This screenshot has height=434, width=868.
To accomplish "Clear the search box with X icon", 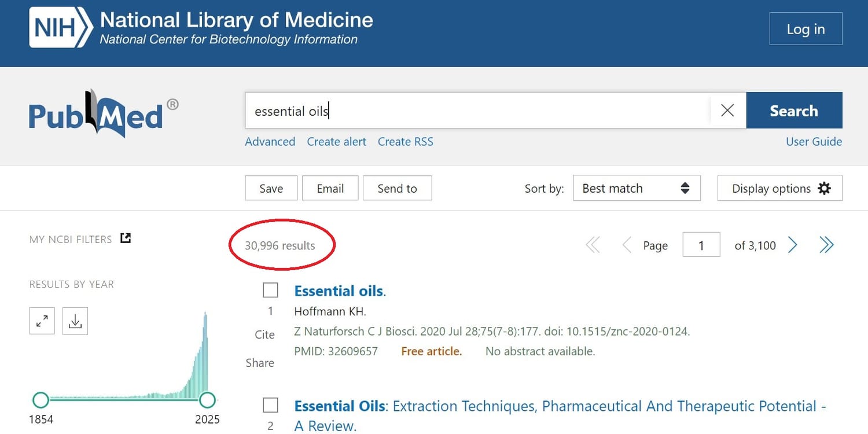I will pos(727,111).
